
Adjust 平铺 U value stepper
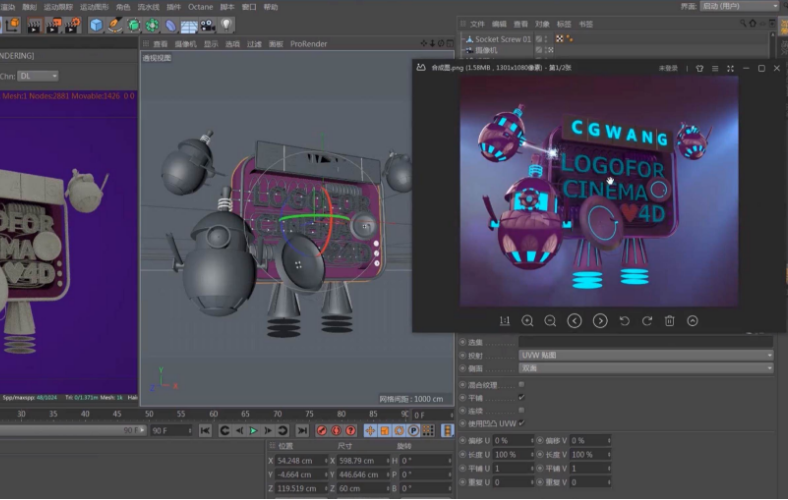[532, 468]
